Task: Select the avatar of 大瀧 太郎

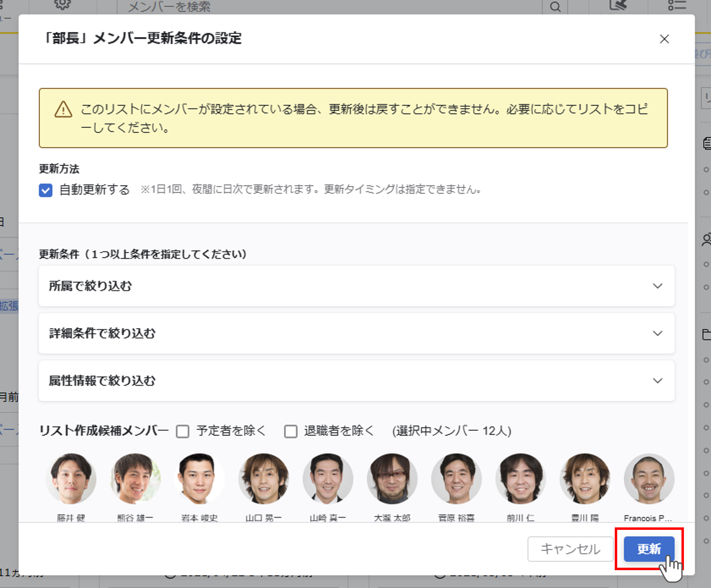Action: (392, 478)
